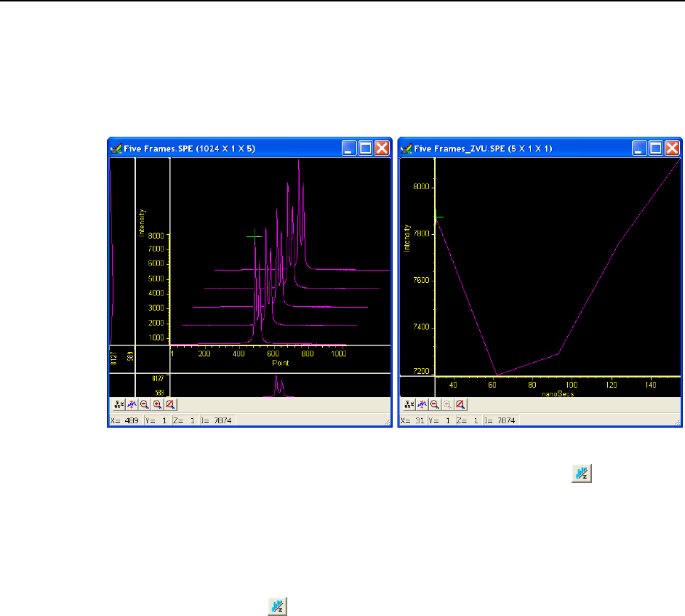Click the lower Z-slice toolbar button near the page bottom
685x616 pixels.
click(277, 607)
